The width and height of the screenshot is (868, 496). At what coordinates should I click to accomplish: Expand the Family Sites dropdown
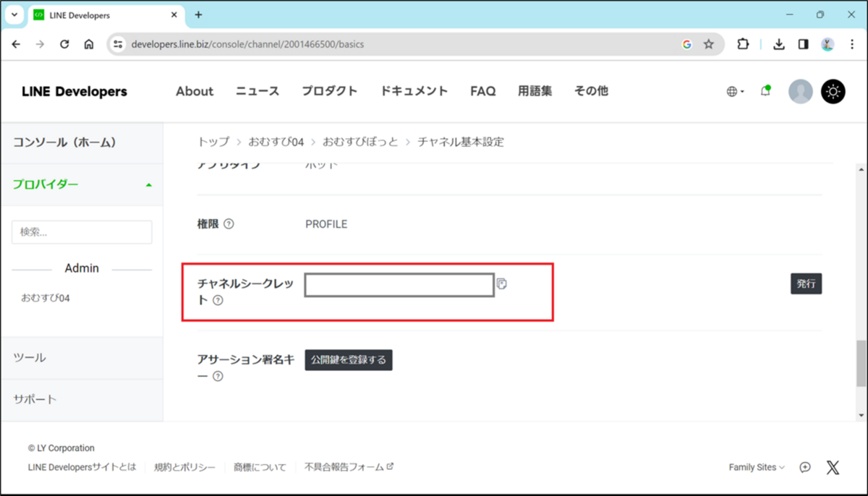[757, 467]
